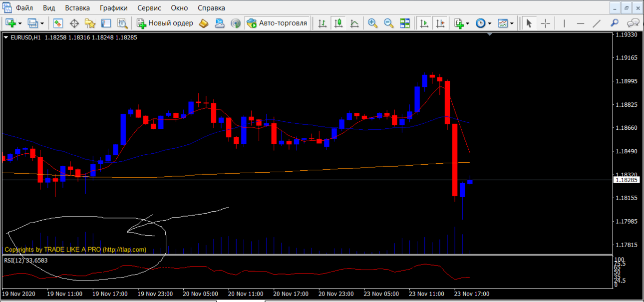Open the Справка menu
This screenshot has width=644, height=302.
click(x=211, y=8)
